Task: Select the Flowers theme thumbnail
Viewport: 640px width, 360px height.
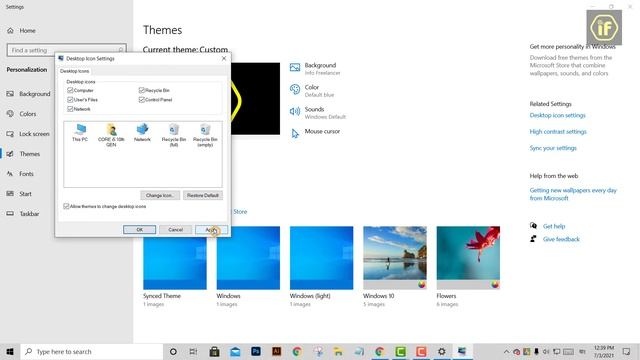Action: 468,258
